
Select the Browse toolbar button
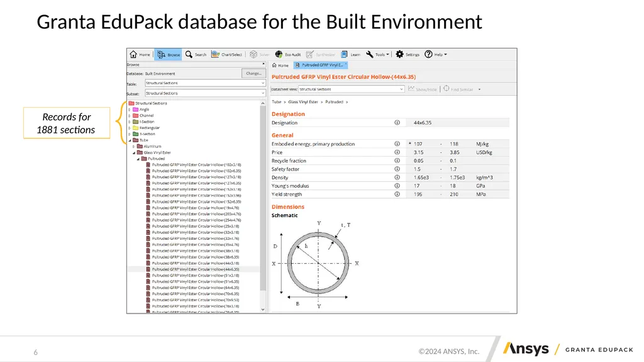[x=168, y=54]
